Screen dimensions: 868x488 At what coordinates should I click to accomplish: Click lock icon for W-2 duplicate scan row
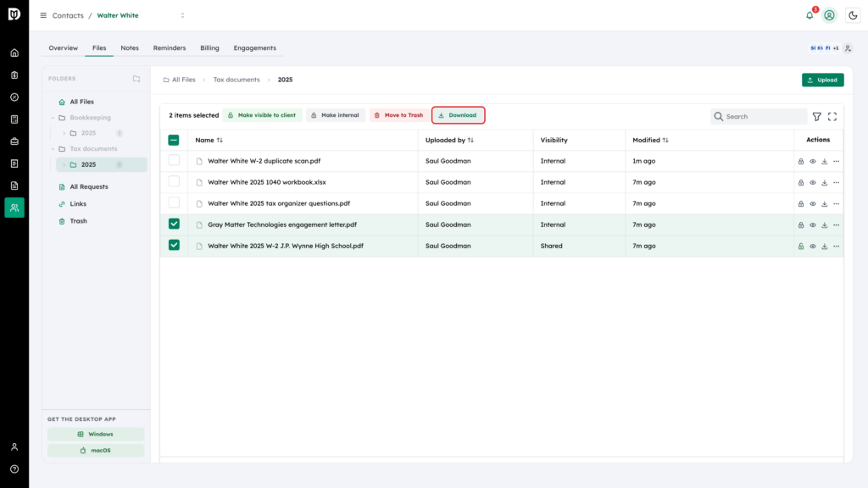tap(801, 162)
